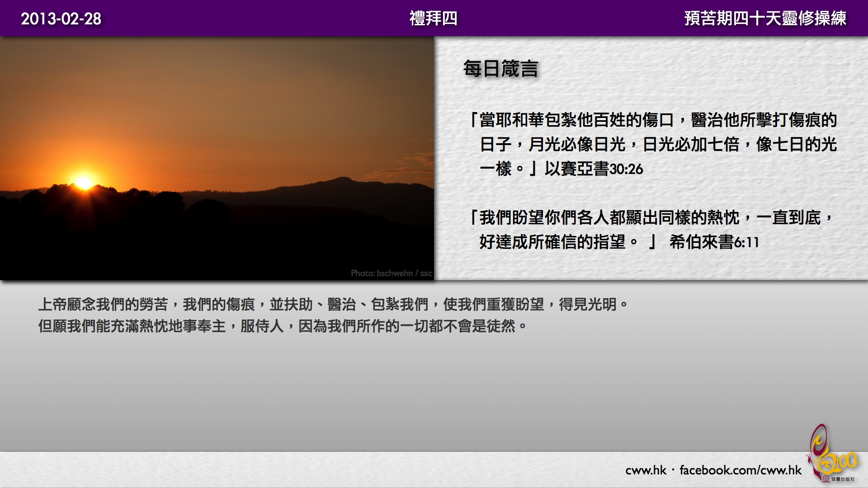Click the 希伯來書6:11 reference
The image size is (868, 488).
pos(714,242)
